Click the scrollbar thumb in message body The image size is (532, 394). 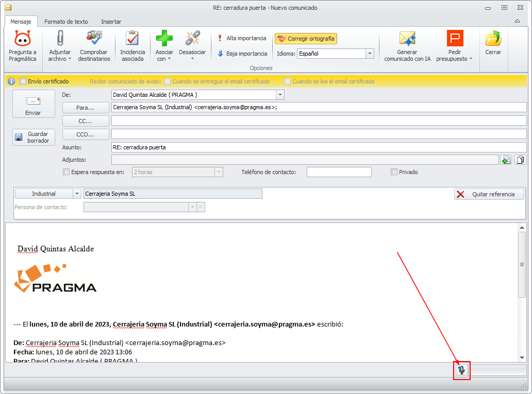click(522, 265)
